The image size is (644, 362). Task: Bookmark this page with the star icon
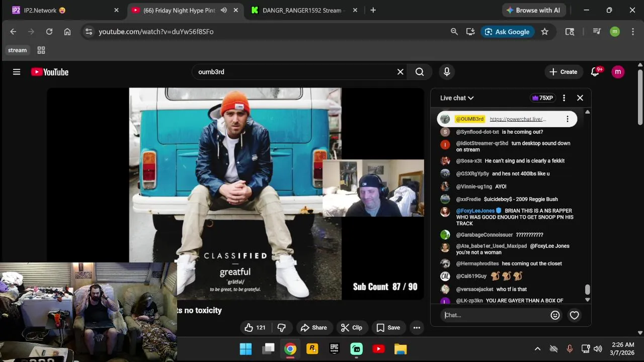pyautogui.click(x=544, y=32)
